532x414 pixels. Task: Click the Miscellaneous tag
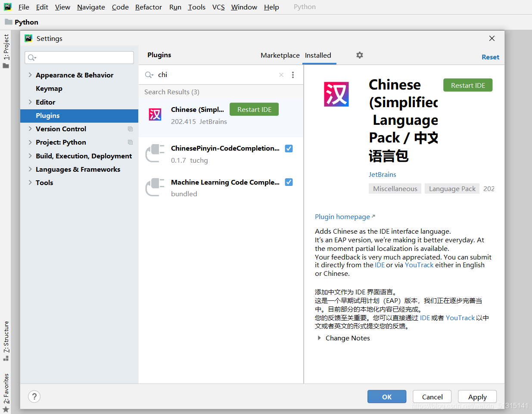395,188
